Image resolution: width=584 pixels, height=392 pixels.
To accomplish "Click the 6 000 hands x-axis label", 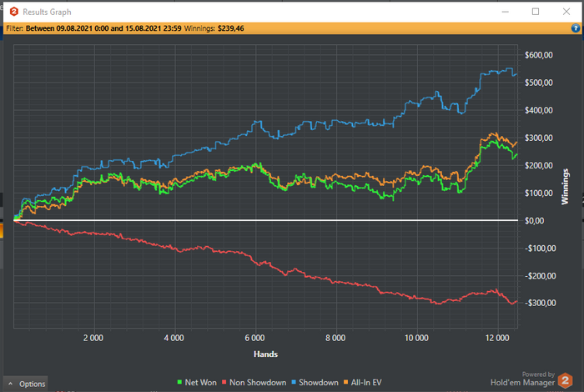I will click(254, 338).
